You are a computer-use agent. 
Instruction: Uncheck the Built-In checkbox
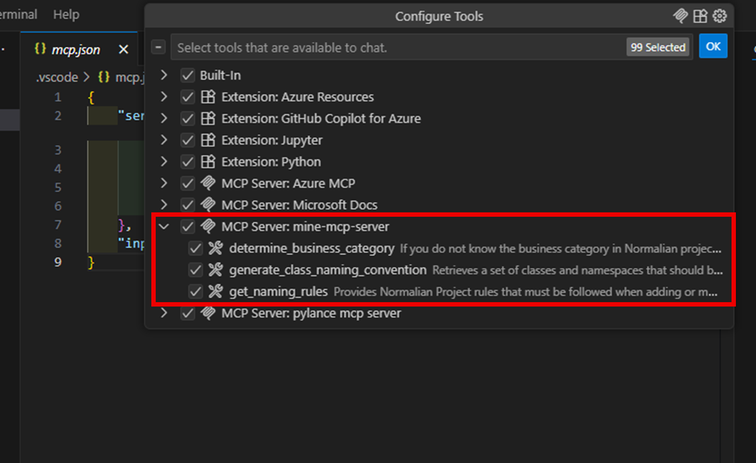187,76
